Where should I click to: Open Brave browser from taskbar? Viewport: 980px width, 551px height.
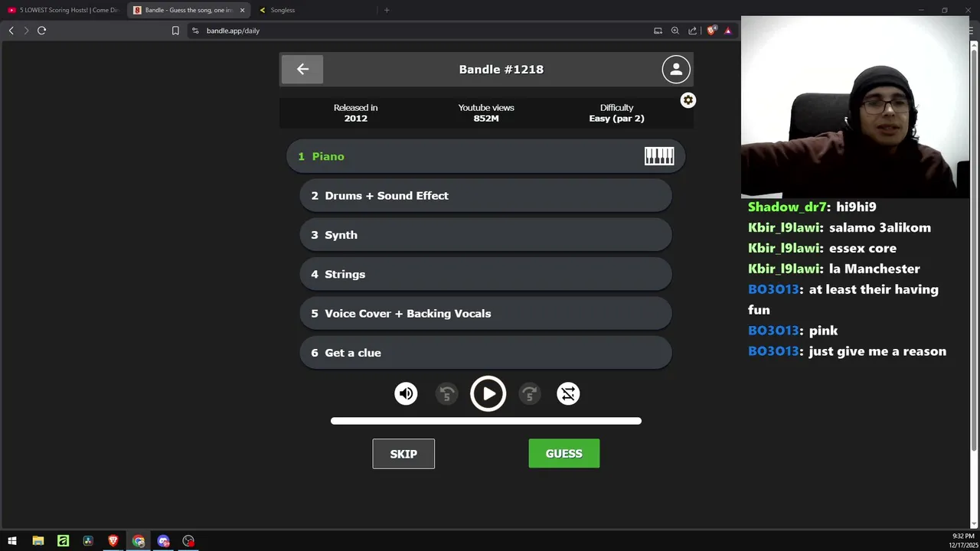click(113, 541)
